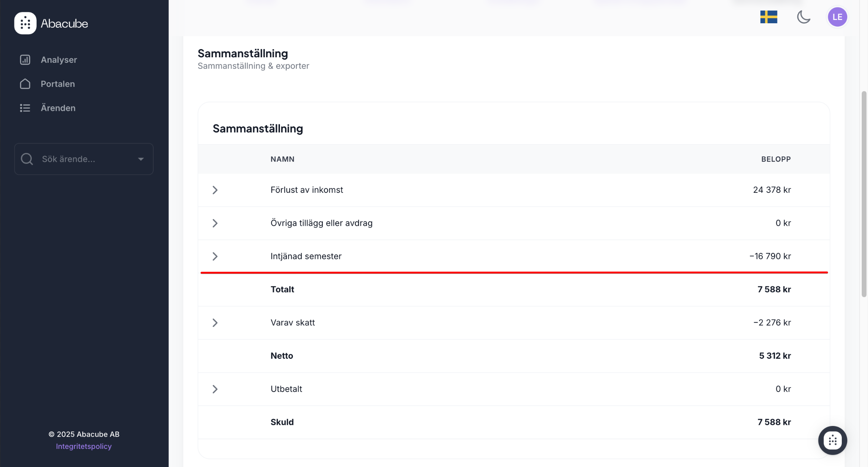Toggle dark mode with moon icon

(x=803, y=17)
